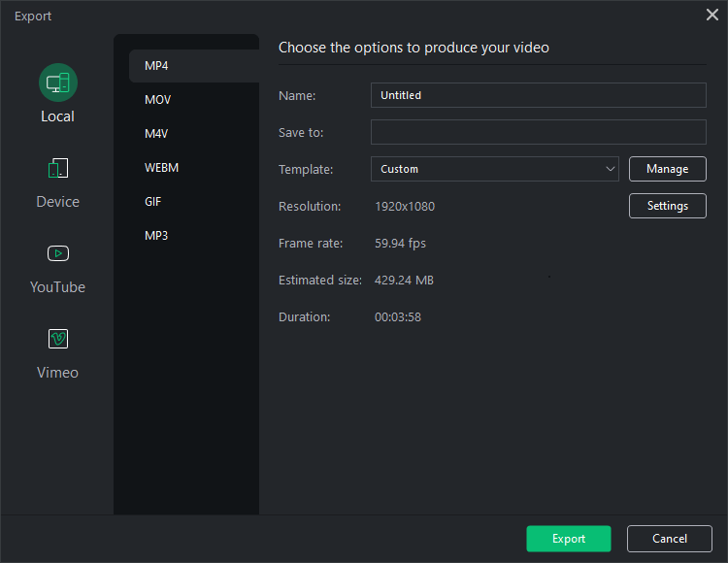This screenshot has height=563, width=728.
Task: Open resolution Settings button
Action: click(x=667, y=206)
